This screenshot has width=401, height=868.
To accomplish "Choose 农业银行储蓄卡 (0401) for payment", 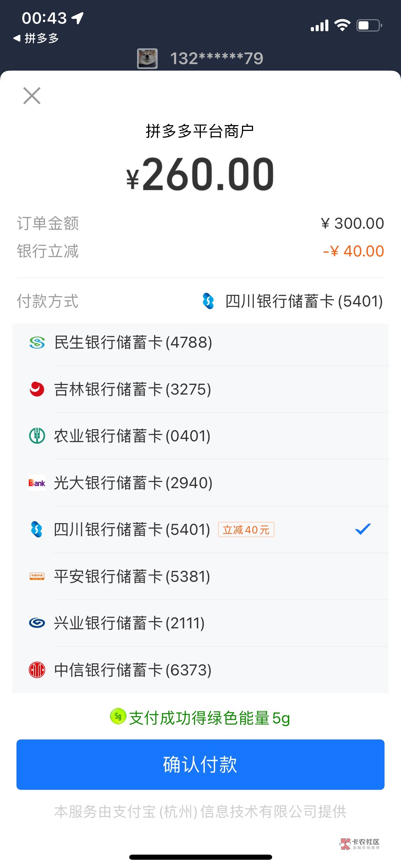I will tap(132, 436).
